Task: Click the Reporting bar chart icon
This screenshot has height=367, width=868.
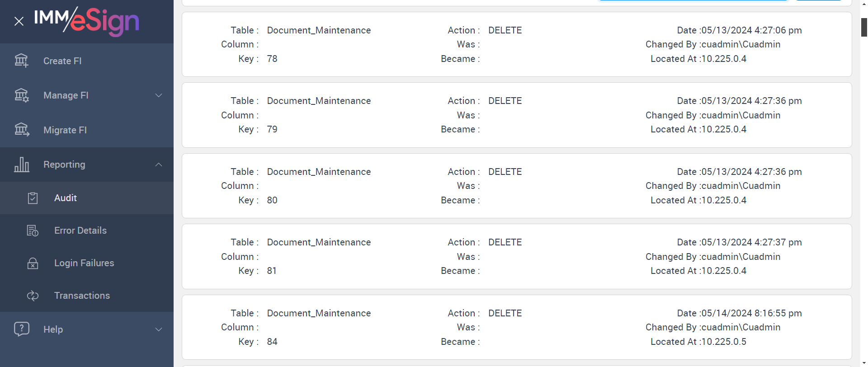Action: tap(21, 165)
